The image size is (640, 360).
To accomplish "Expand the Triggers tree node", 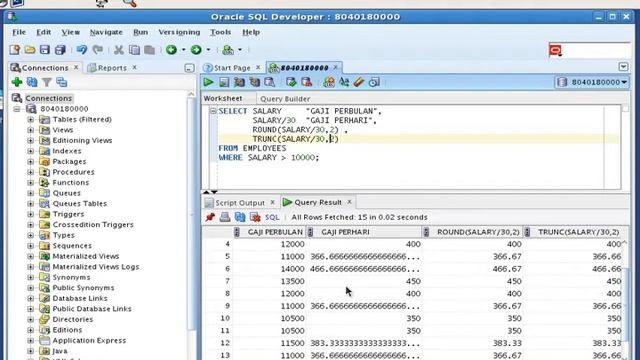I will pos(31,214).
